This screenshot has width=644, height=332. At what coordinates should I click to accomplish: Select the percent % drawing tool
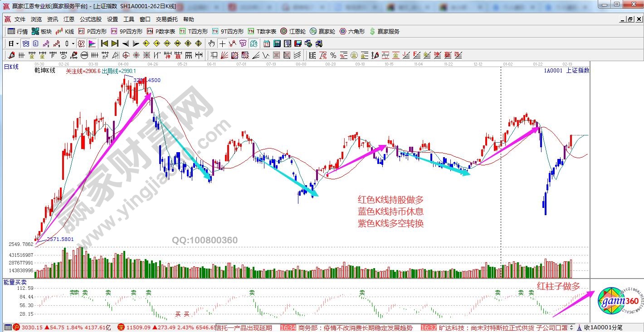[x=333, y=55]
